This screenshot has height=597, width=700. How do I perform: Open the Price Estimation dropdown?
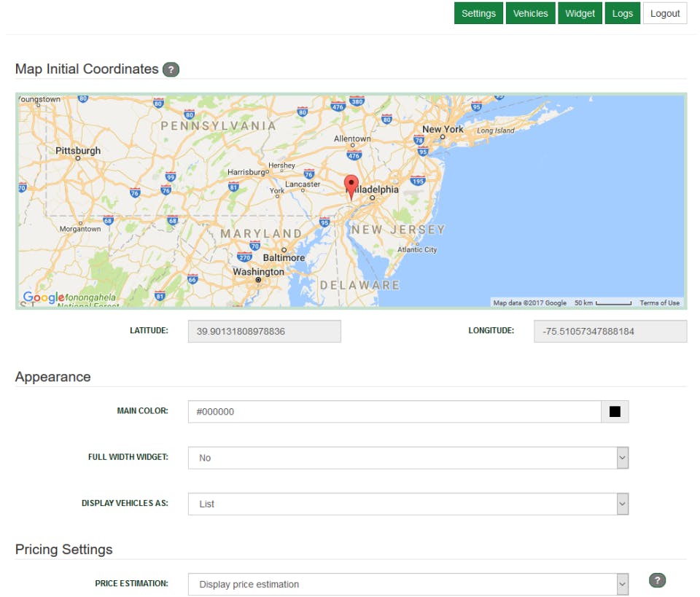408,584
